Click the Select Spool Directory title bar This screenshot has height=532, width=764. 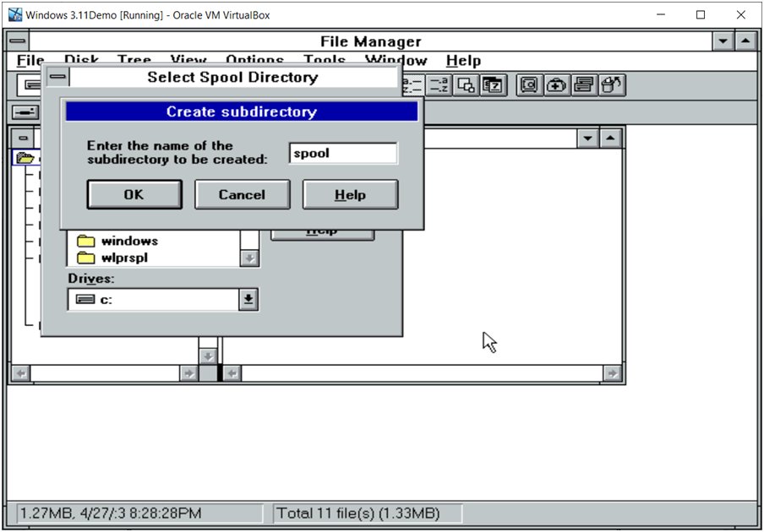pos(233,77)
